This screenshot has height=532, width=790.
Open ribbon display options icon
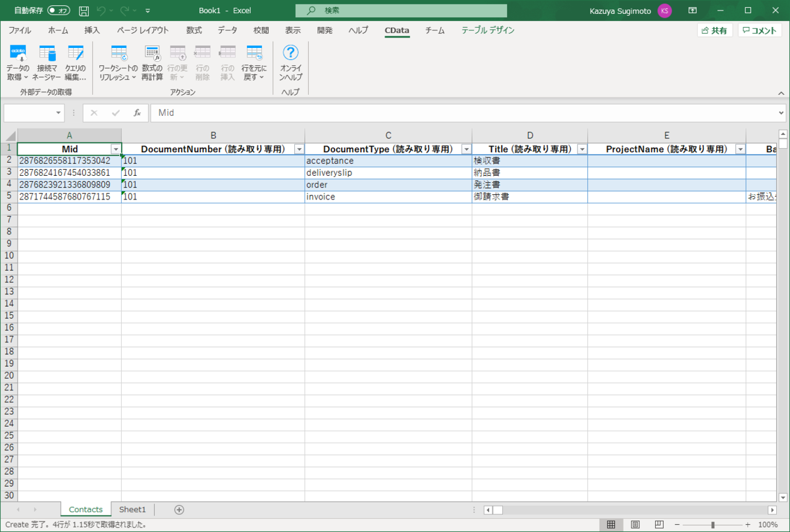(693, 11)
